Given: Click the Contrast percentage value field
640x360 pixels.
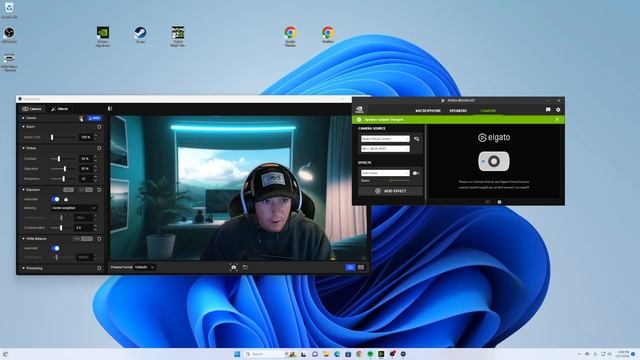Looking at the screenshot, I should point(86,158).
